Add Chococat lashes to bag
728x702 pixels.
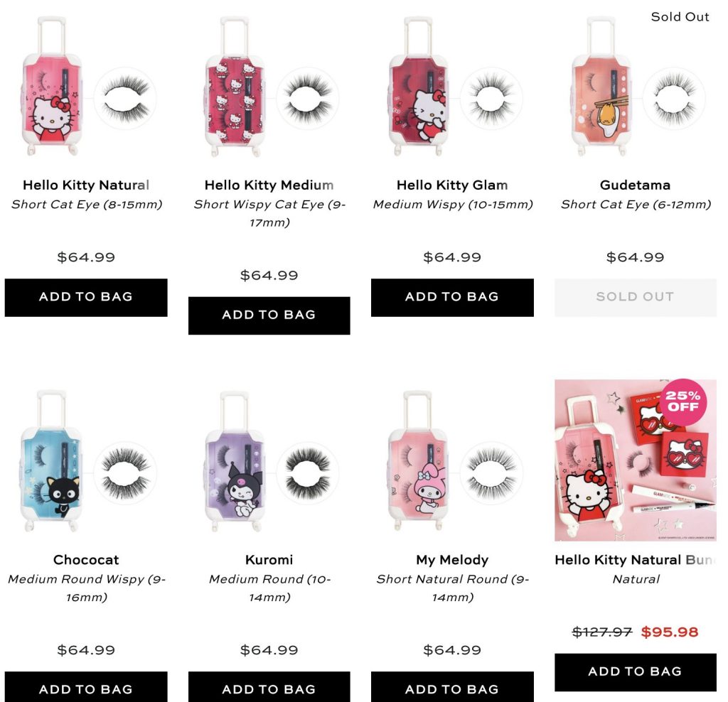coord(86,687)
